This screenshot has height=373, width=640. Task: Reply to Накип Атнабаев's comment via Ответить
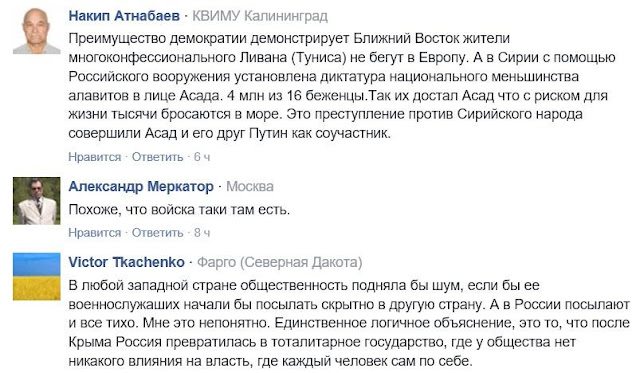[x=158, y=157]
